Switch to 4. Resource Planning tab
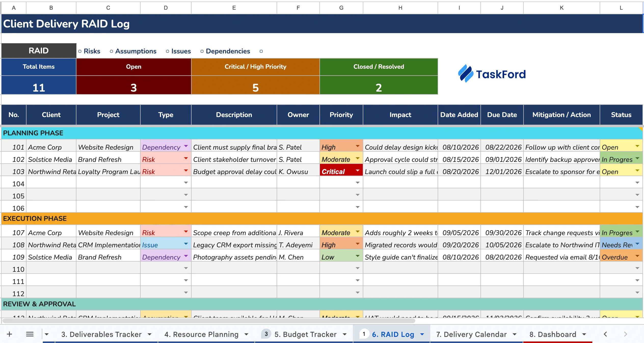644x343 pixels. pos(201,334)
